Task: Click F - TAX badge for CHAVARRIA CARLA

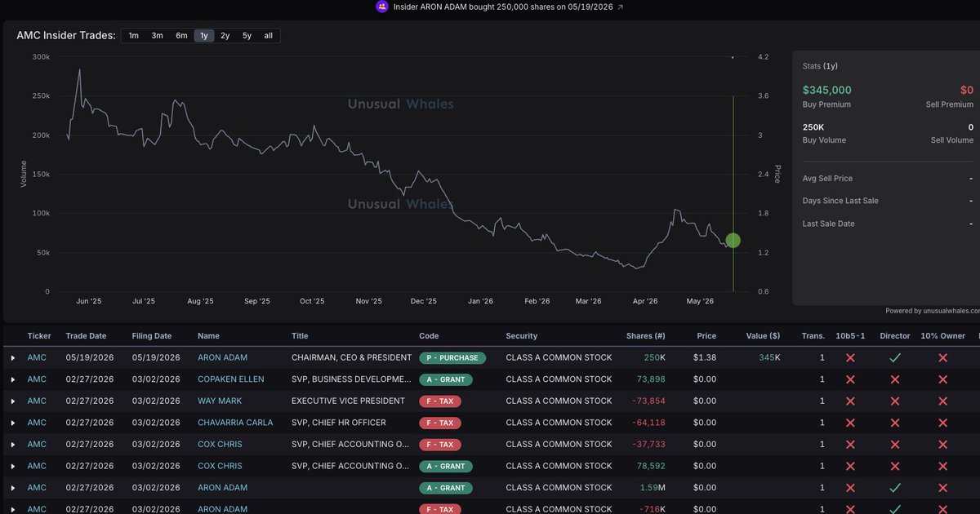Action: tap(439, 423)
